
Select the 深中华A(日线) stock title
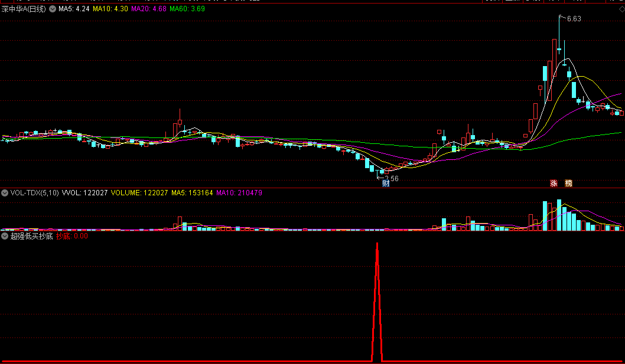pos(24,9)
